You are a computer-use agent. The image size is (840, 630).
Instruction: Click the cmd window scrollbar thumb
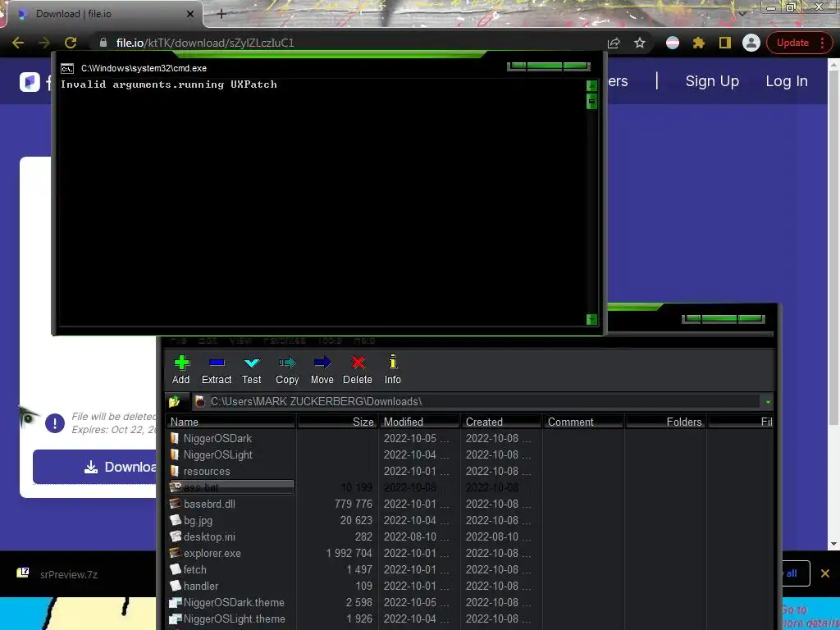click(x=591, y=101)
